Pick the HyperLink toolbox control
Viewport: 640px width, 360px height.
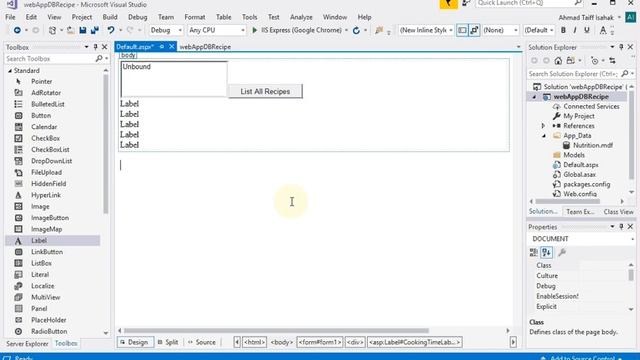click(x=46, y=195)
